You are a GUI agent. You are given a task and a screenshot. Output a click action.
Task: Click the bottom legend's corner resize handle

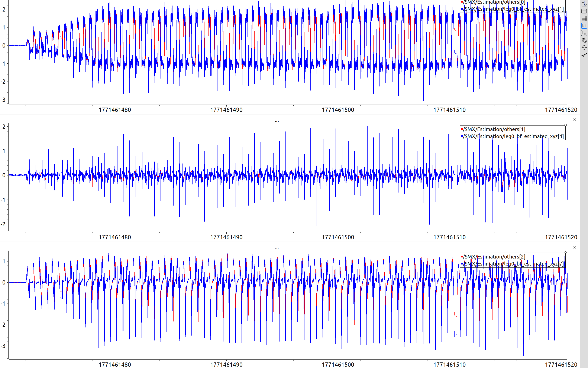(565, 253)
